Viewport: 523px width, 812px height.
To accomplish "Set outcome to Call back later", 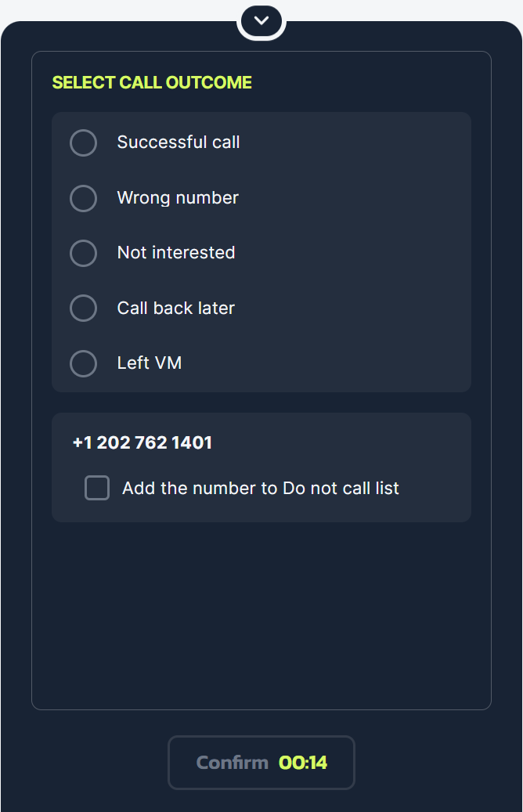I will click(83, 308).
